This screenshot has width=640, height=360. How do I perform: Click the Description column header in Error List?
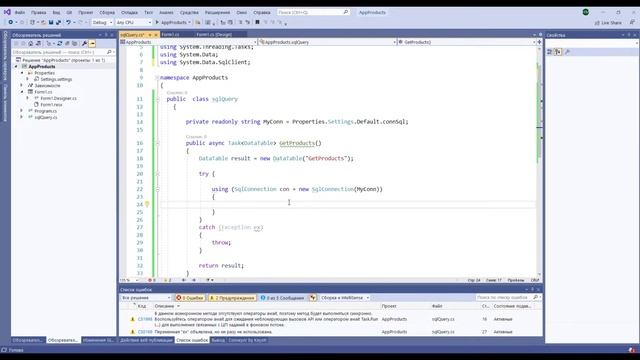[167, 306]
